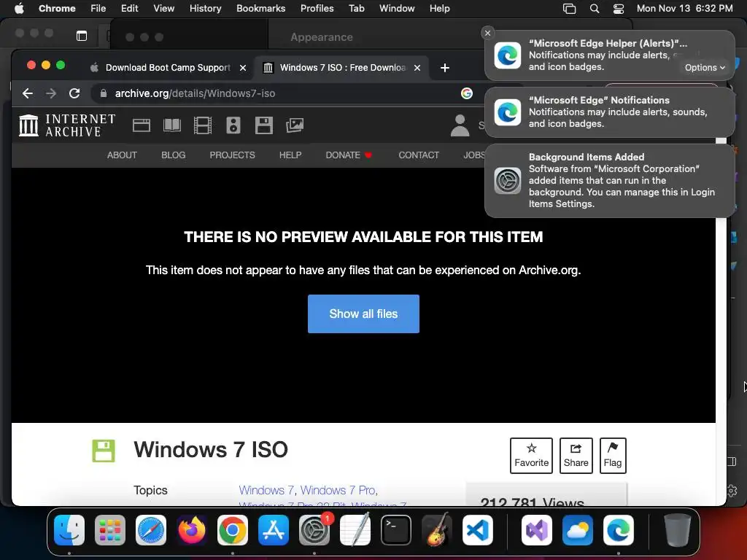The width and height of the screenshot is (747, 560).
Task: Open the BLOG nav link
Action: pos(174,155)
